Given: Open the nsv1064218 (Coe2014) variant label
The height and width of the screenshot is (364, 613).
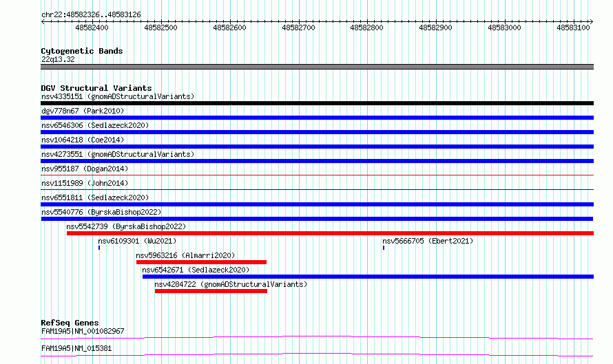Looking at the screenshot, I should coord(83,140).
